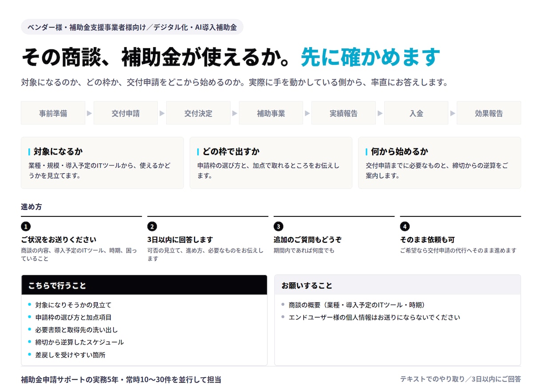Screen dimensions: 542x392
Task: Click the こちらで行うこと black header
Action: click(144, 285)
